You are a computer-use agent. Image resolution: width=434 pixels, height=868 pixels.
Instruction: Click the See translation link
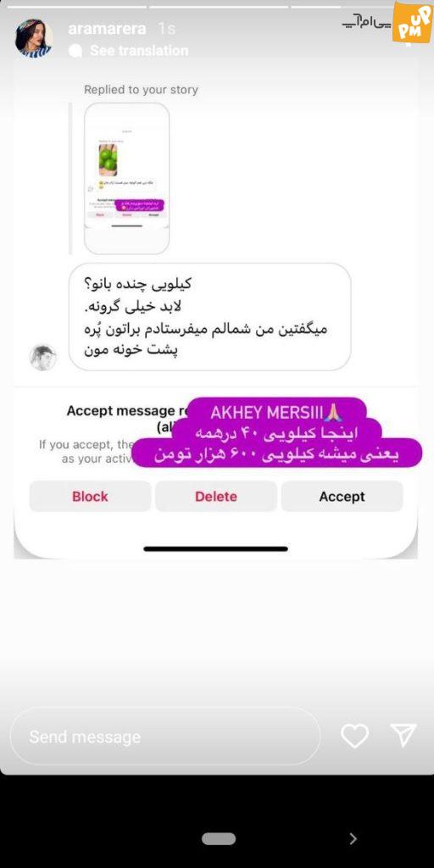point(139,51)
